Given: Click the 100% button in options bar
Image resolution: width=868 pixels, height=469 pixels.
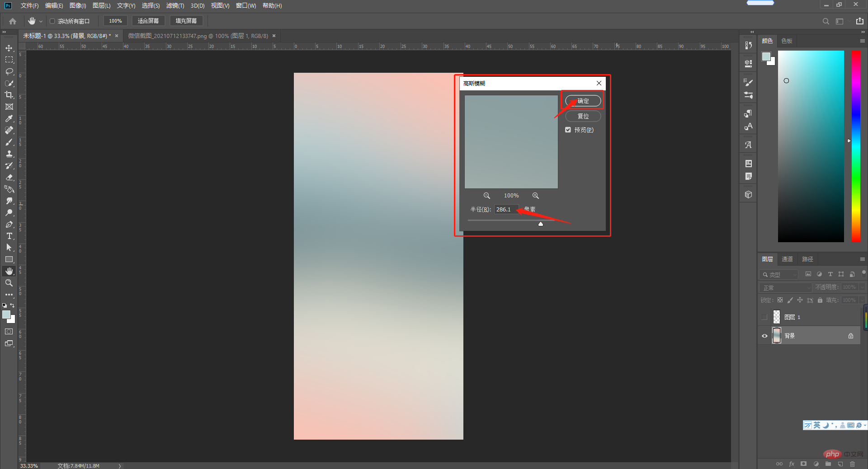Looking at the screenshot, I should pyautogui.click(x=115, y=21).
